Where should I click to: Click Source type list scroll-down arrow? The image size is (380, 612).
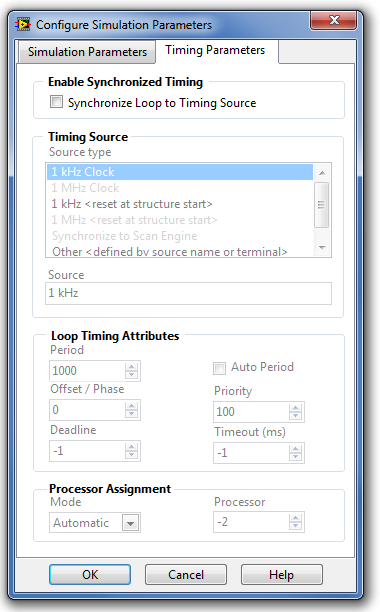click(x=322, y=248)
